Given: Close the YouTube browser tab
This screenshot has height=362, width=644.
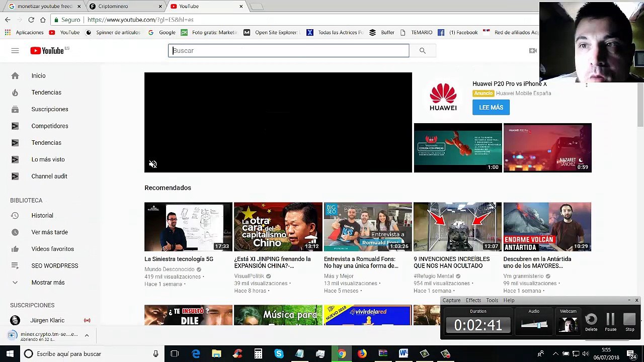Looking at the screenshot, I should point(241,7).
